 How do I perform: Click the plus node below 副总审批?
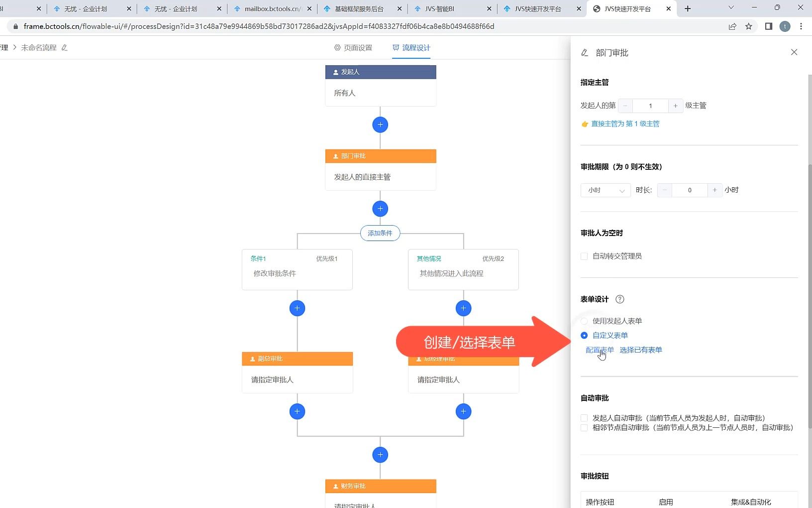[x=297, y=411]
